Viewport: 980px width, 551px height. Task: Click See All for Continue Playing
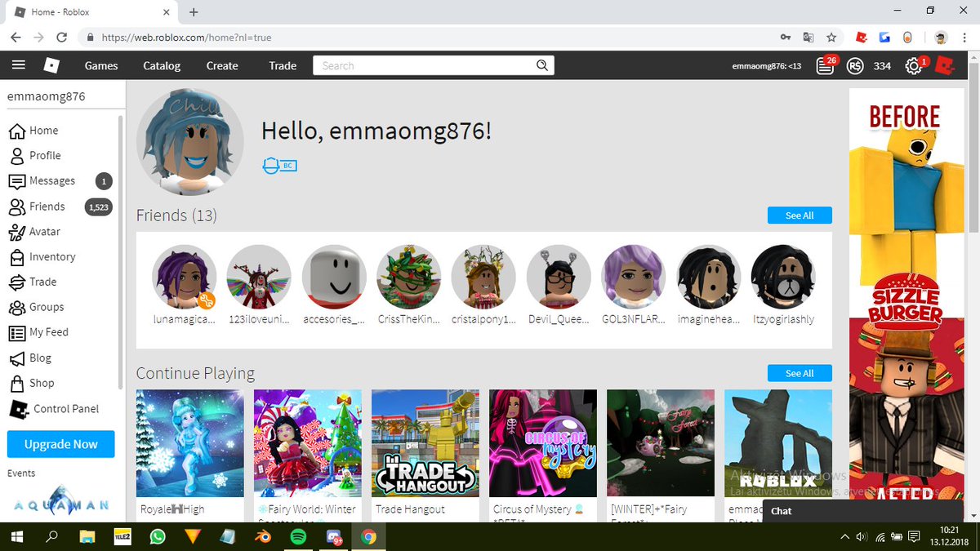click(x=800, y=373)
